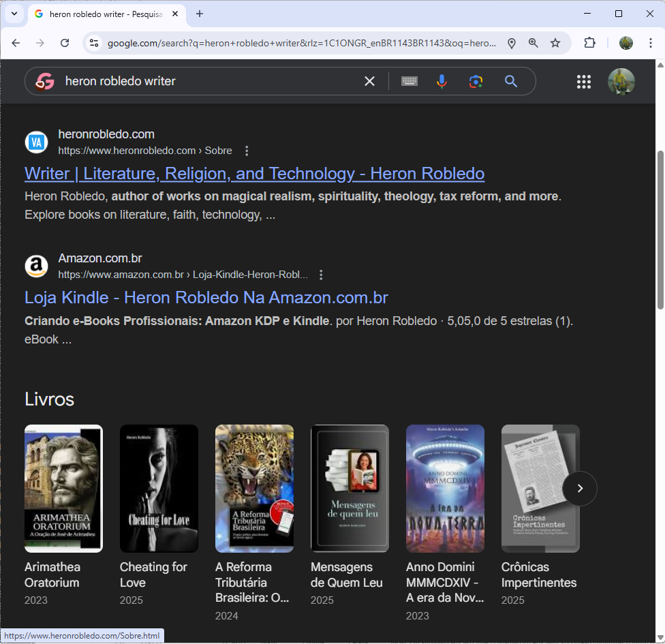The width and height of the screenshot is (665, 644).
Task: Open the Google apps grid
Action: [x=583, y=82]
